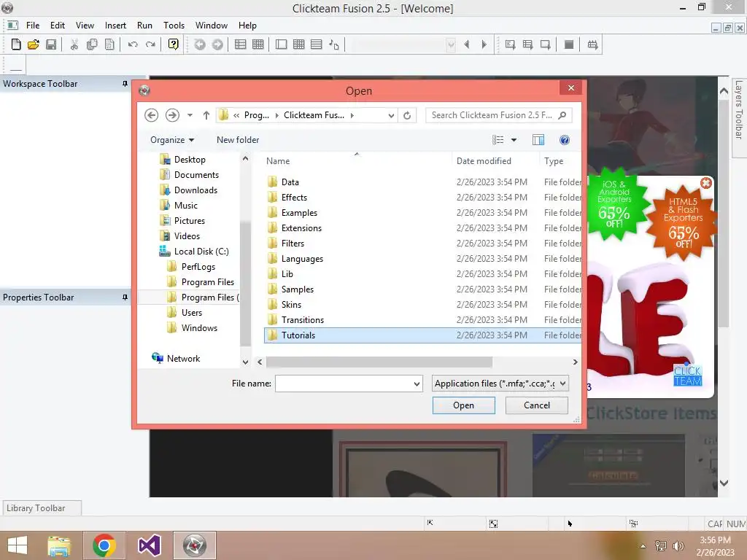Open the view options dropdown arrow
The image size is (747, 560).
[x=514, y=140]
